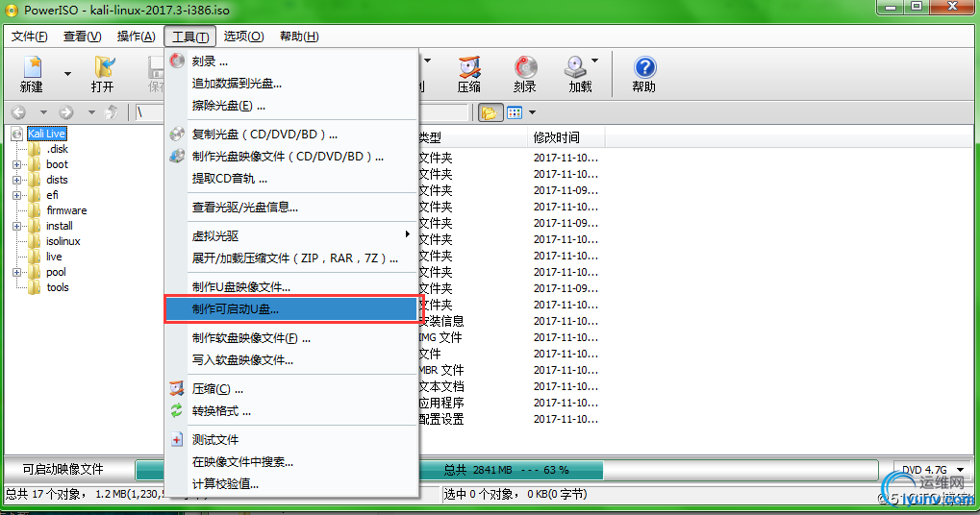This screenshot has height=515, width=980.
Task: Toggle the folder tree view icon
Action: tap(490, 113)
